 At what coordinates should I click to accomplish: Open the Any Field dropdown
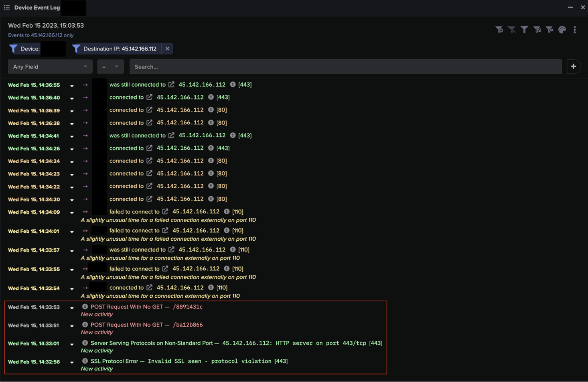coord(50,67)
